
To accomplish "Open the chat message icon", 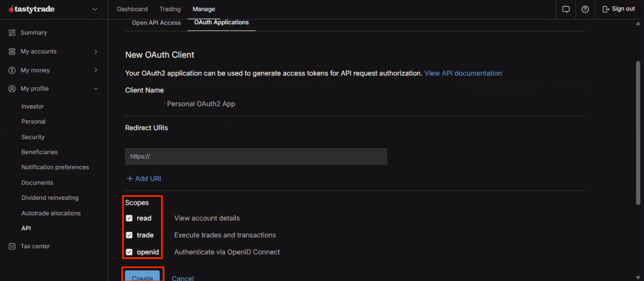I will click(x=566, y=9).
